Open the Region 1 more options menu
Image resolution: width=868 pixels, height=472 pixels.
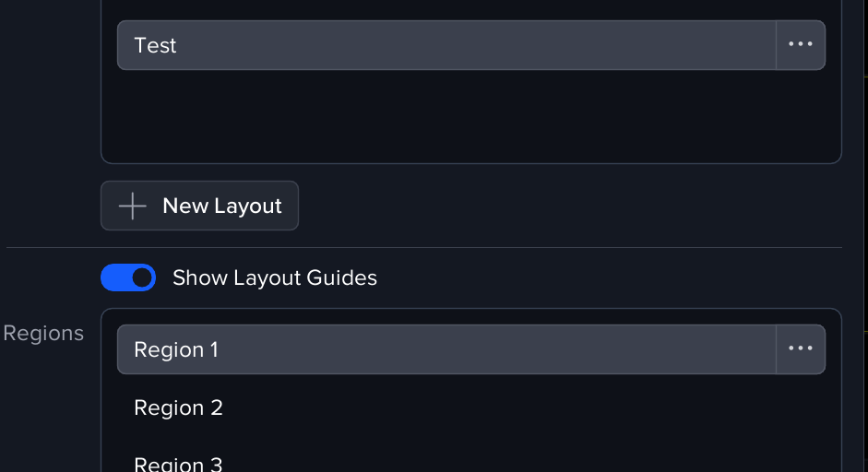(x=800, y=349)
